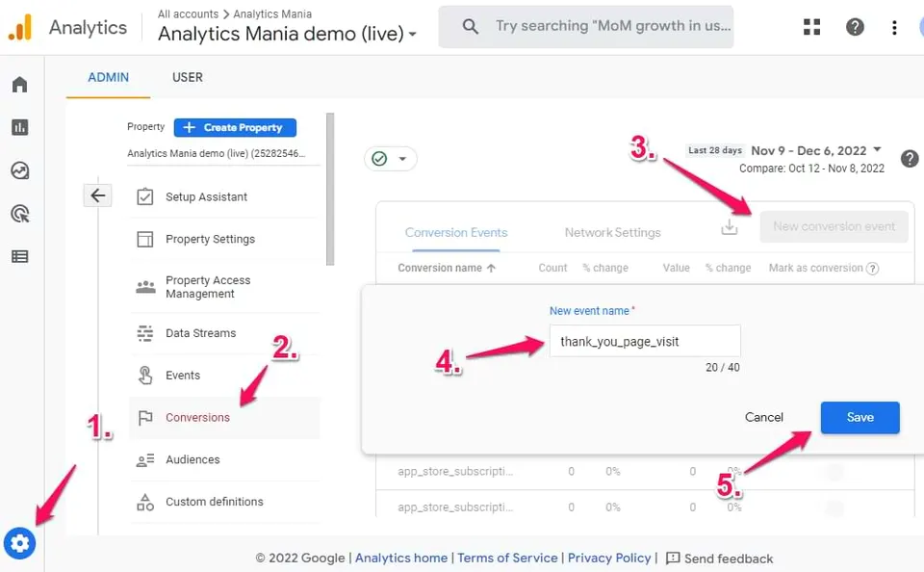Select the Network Settings tab
Viewport: 924px width, 572px height.
click(613, 232)
